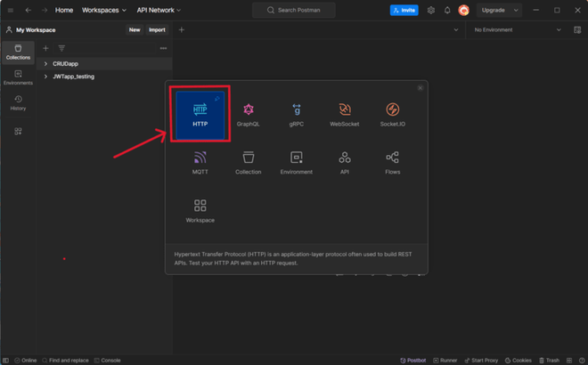Screen dimensions: 588x365
Task: Open the Trash
Action: (549, 361)
